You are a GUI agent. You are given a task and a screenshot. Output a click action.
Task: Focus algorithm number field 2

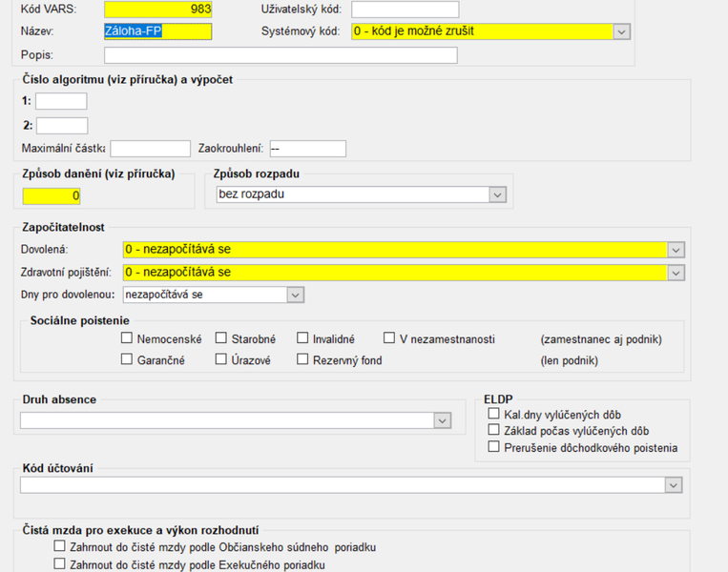point(62,126)
